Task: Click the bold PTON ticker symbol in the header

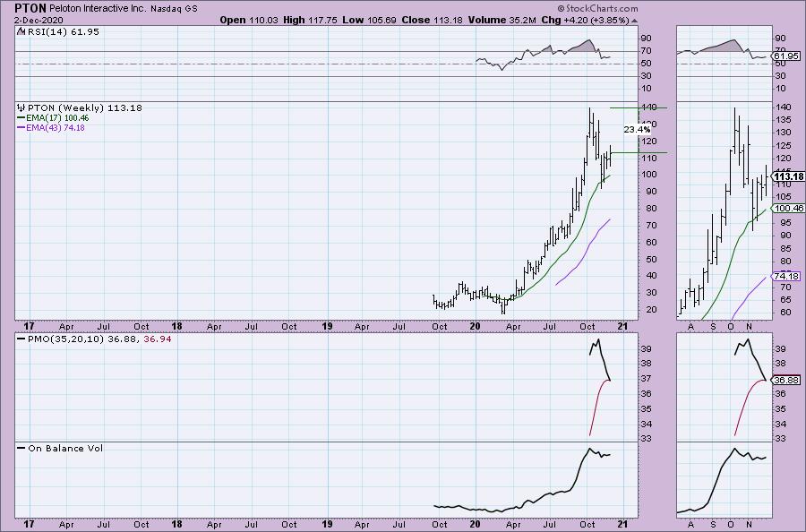Action: click(30, 8)
